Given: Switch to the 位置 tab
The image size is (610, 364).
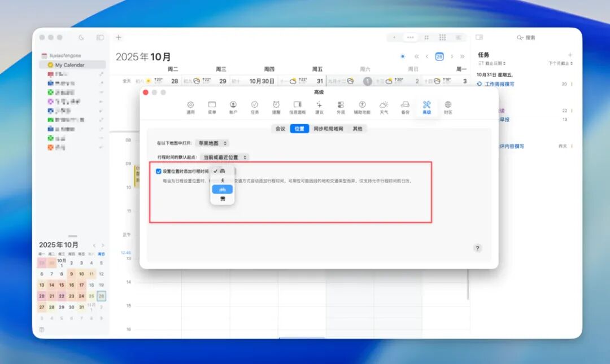Looking at the screenshot, I should (x=299, y=129).
